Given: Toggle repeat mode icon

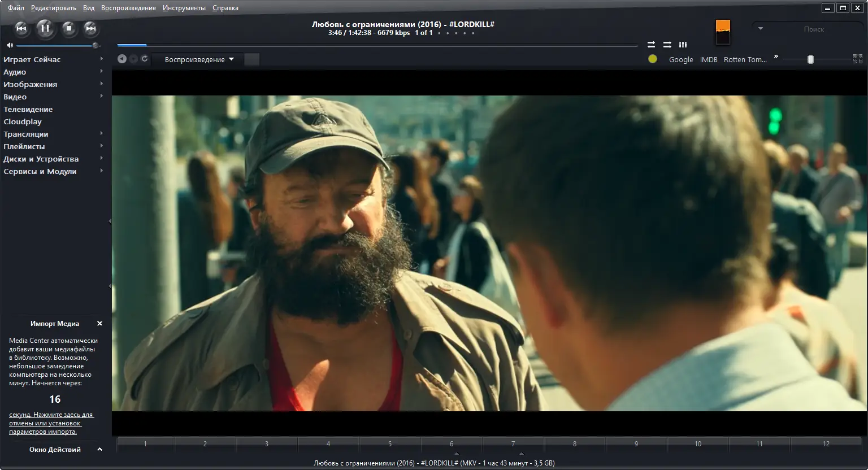Looking at the screenshot, I should pos(651,45).
